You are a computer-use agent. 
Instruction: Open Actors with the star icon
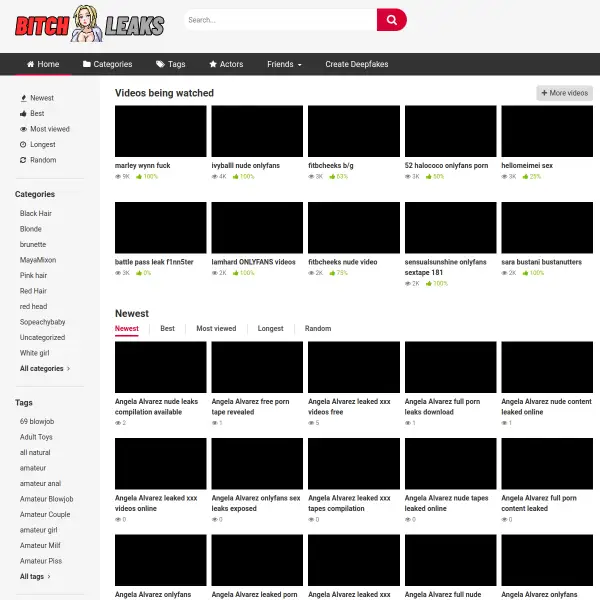pos(225,64)
